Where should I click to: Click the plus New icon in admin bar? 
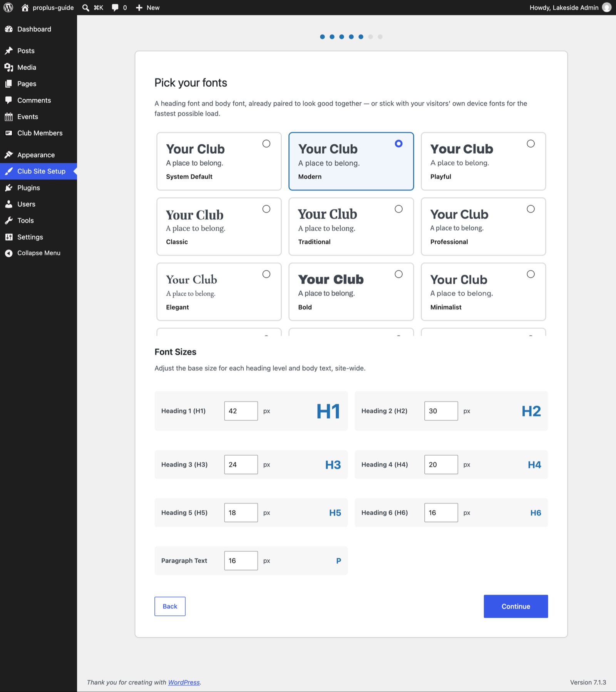click(139, 8)
